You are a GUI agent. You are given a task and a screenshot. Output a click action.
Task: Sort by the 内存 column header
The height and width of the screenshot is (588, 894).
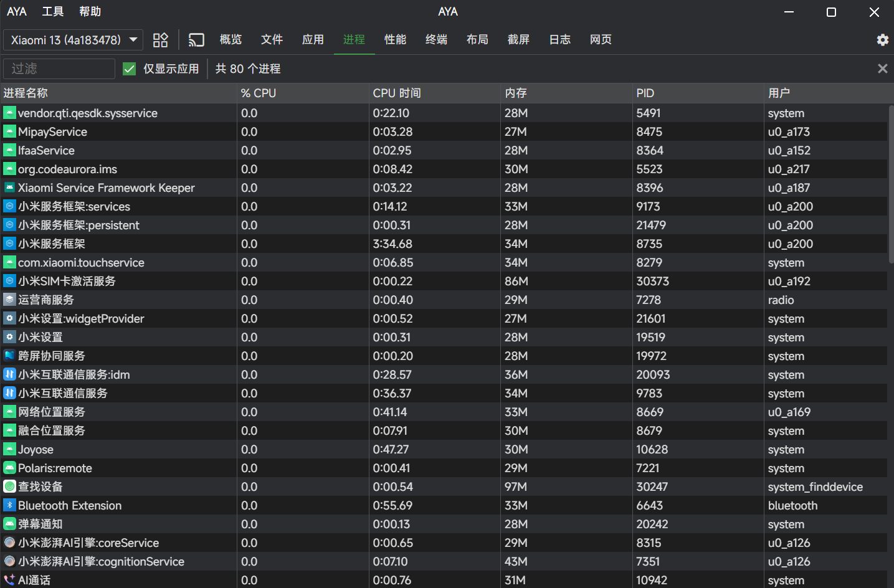516,93
